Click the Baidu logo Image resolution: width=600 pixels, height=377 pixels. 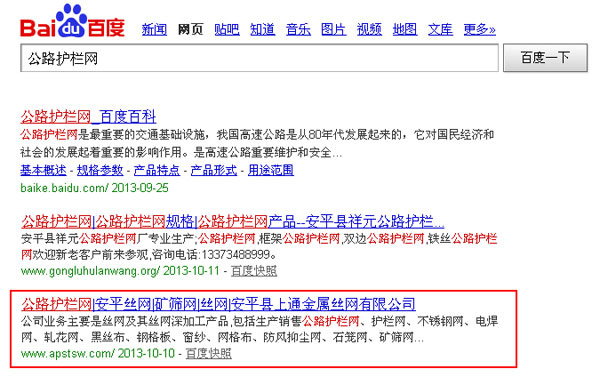(72, 21)
